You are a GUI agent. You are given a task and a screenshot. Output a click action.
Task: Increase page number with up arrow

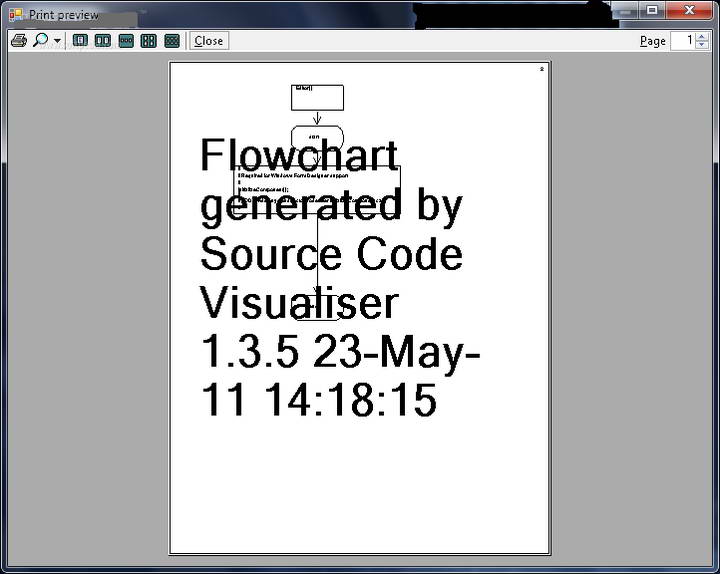[702, 37]
